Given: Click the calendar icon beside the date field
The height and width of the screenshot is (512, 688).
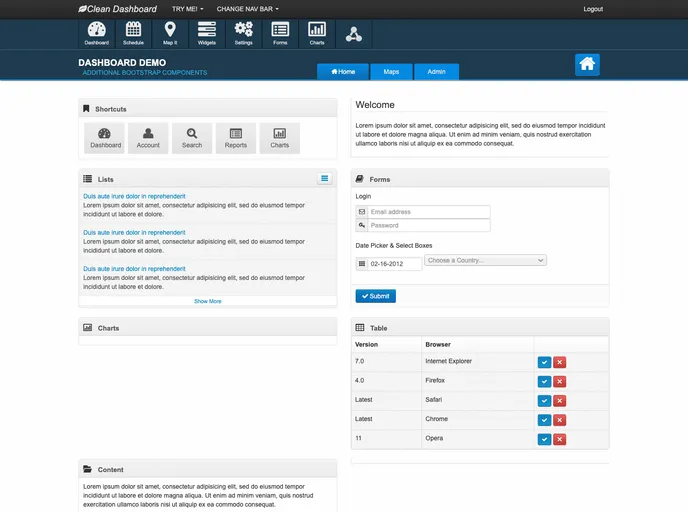Looking at the screenshot, I should coord(362,264).
